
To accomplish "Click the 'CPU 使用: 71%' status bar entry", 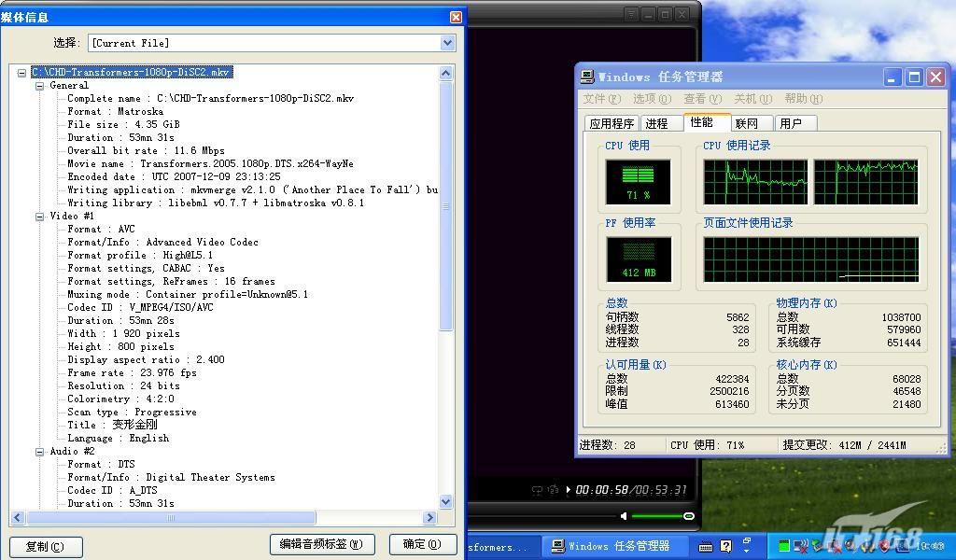I will tap(708, 445).
